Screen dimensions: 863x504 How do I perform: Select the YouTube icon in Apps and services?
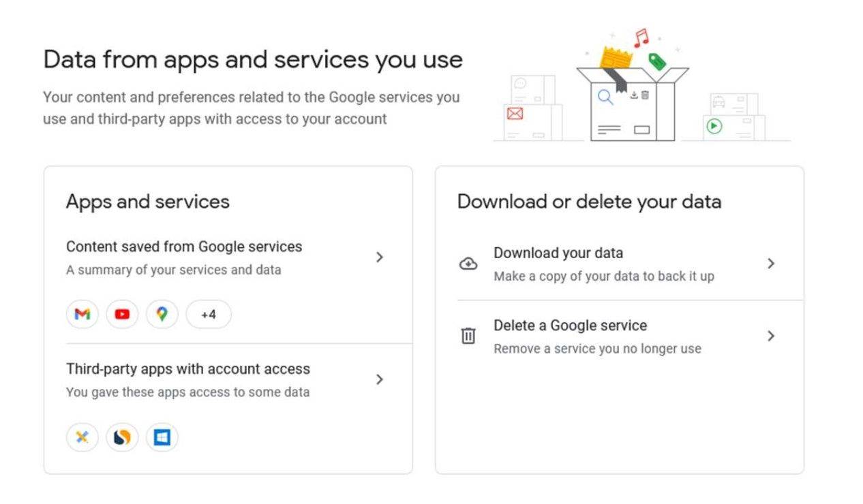(x=122, y=314)
